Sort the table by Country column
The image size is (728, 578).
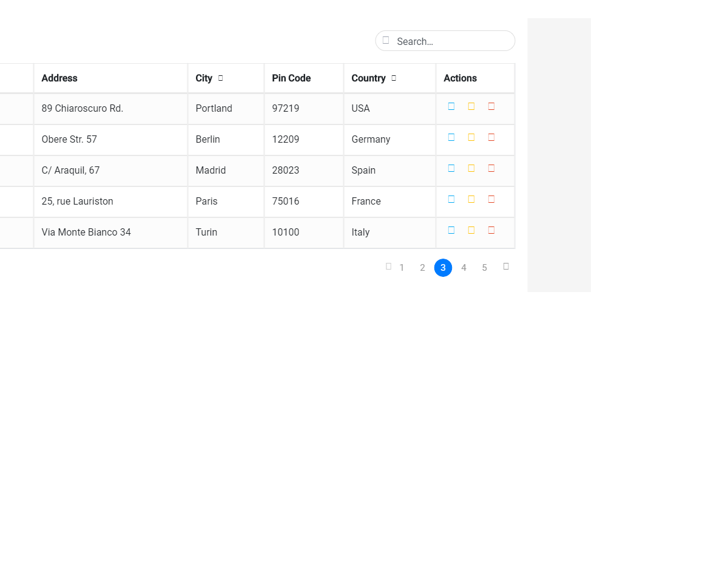click(x=394, y=78)
